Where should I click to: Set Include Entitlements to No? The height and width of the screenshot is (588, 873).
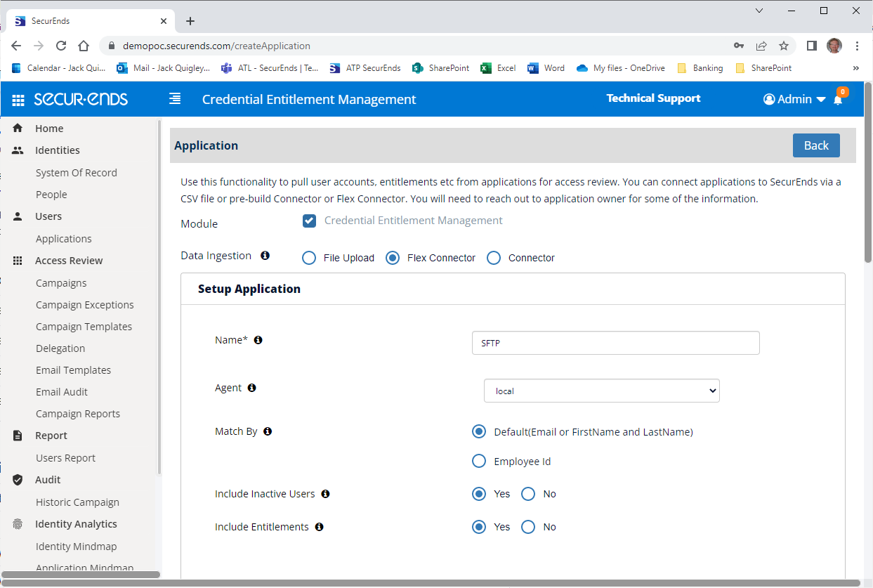527,527
